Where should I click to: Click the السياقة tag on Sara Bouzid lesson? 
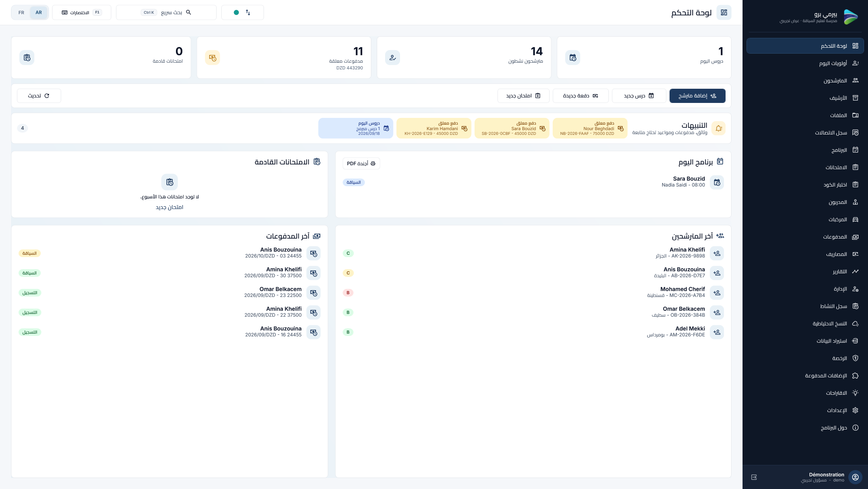[354, 182]
